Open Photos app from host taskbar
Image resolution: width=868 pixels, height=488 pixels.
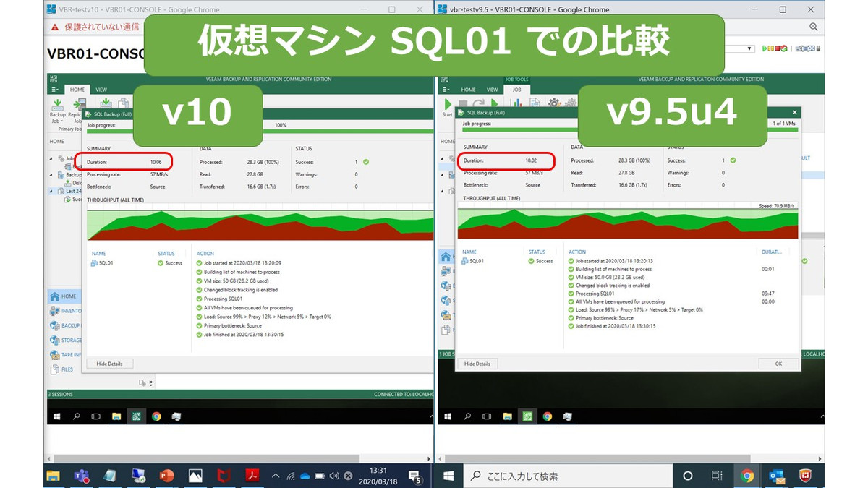coord(195,476)
